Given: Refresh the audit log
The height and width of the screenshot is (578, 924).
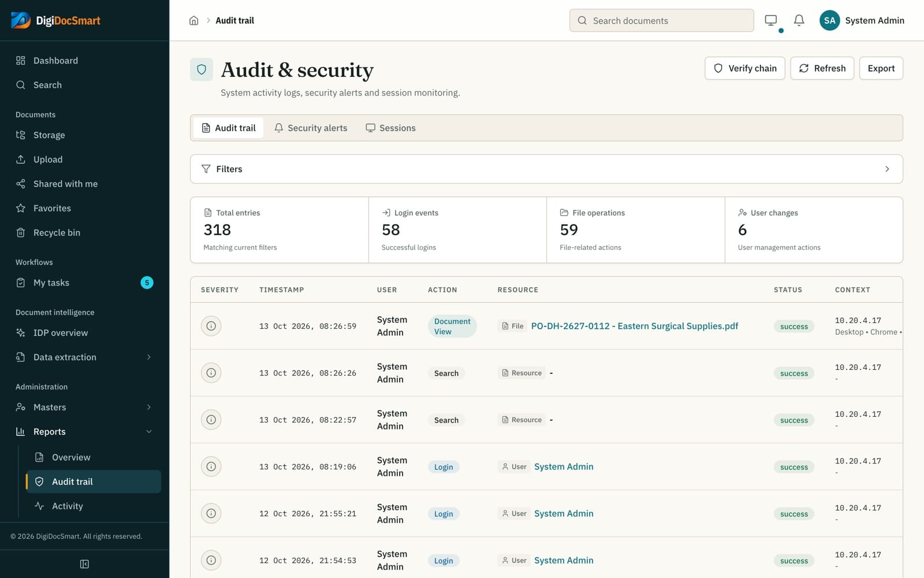Looking at the screenshot, I should tap(822, 68).
